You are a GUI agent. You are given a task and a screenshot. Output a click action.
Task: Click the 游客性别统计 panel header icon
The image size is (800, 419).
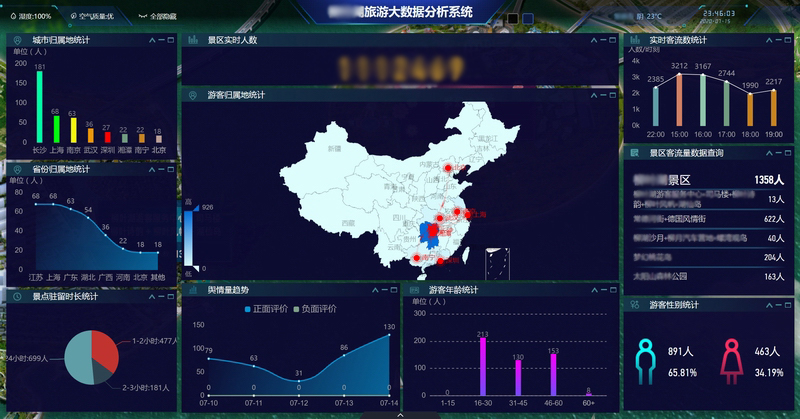pyautogui.click(x=634, y=303)
